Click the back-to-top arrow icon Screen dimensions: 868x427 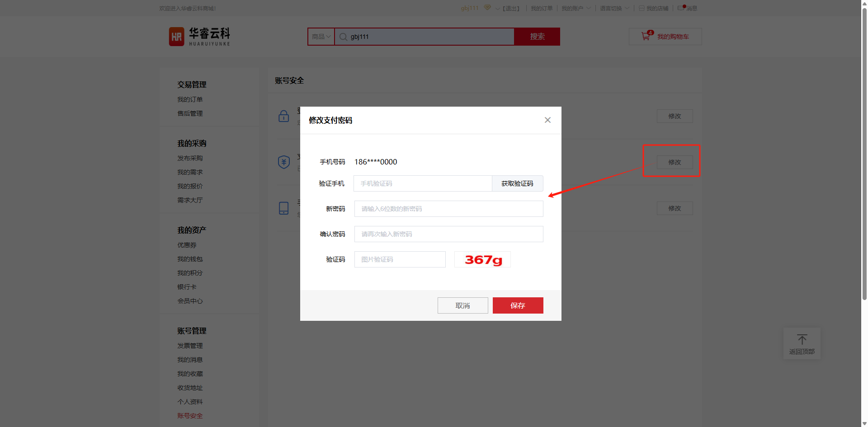802,340
